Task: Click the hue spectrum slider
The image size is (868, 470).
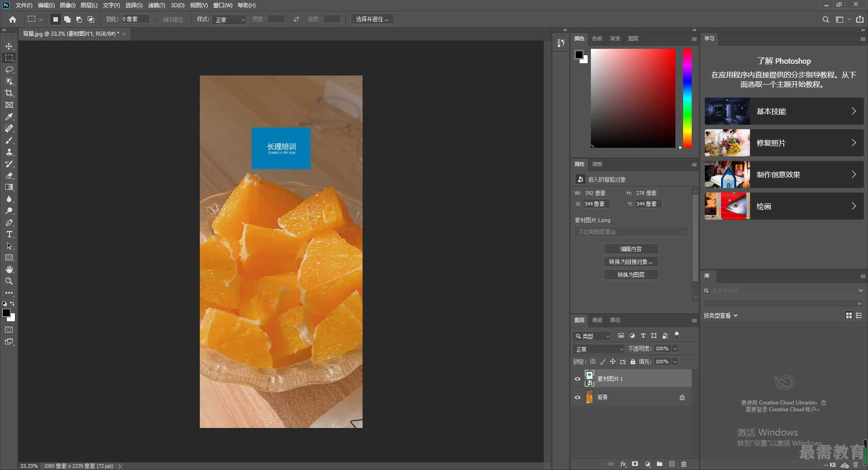Action: tap(687, 98)
